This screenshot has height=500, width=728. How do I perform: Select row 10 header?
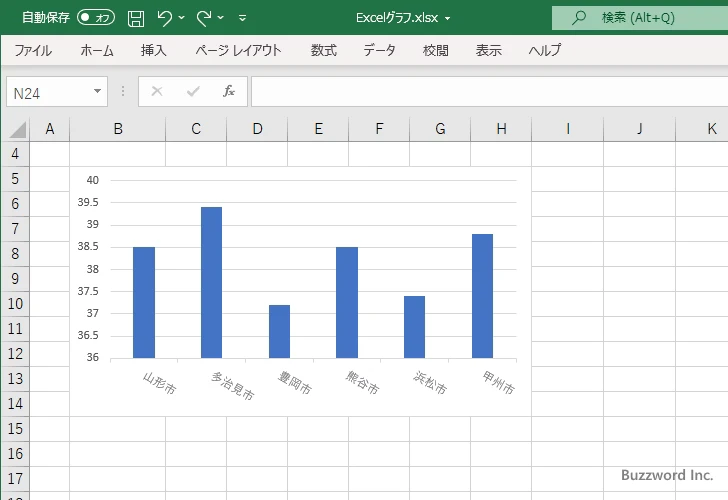(15, 304)
